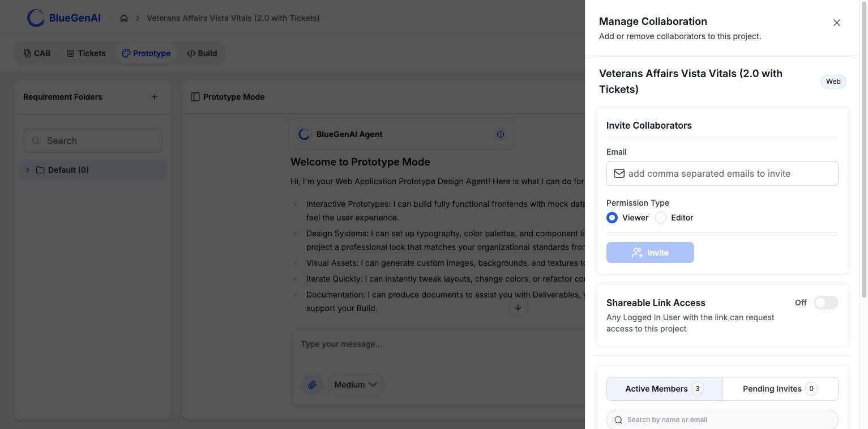The height and width of the screenshot is (429, 868).
Task: Switch to the CAB tab
Action: tap(37, 53)
